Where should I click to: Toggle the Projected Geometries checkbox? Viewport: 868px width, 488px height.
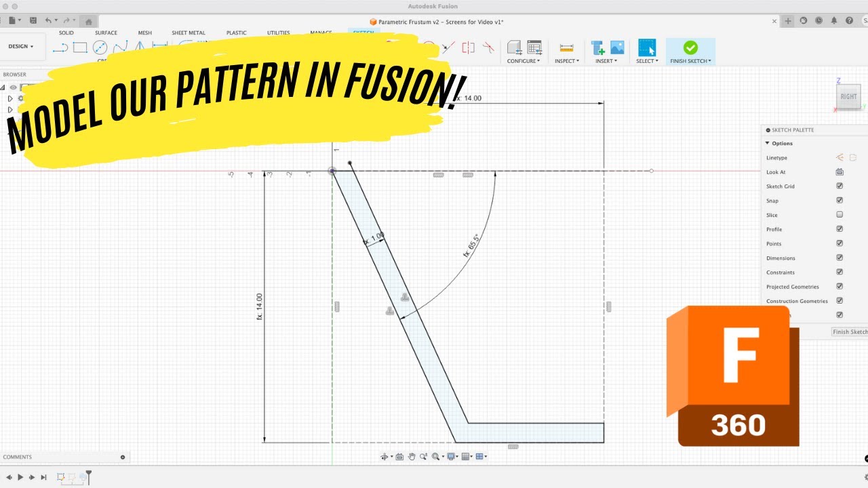pos(840,287)
